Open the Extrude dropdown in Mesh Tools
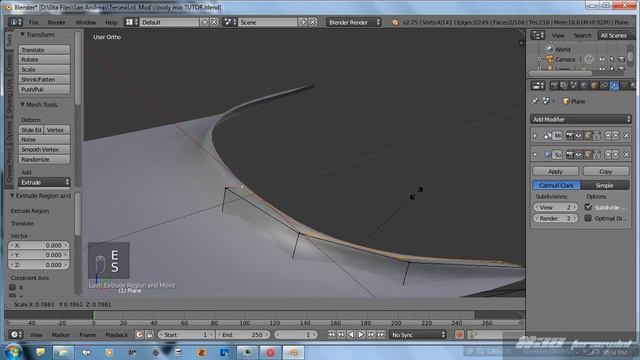This screenshot has height=360, width=640. click(44, 182)
